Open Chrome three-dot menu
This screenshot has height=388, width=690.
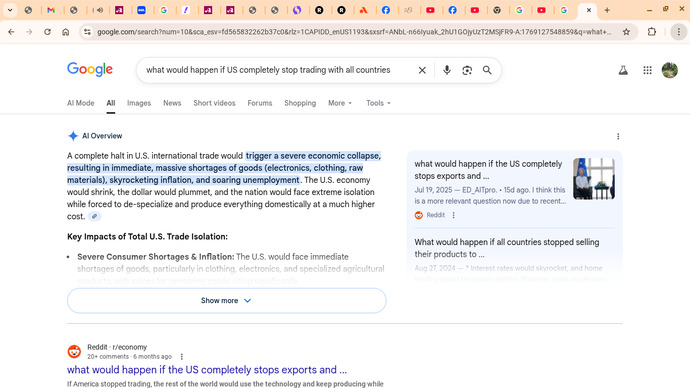pos(679,32)
